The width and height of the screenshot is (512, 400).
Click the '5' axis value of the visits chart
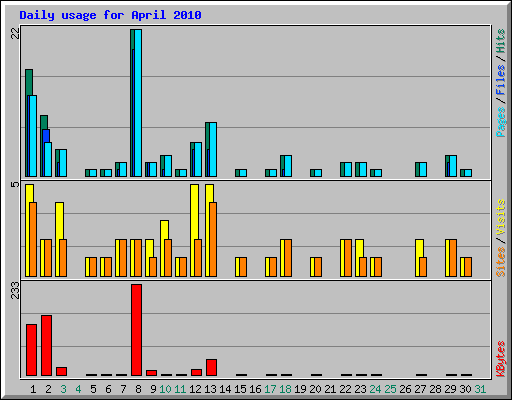(x=16, y=184)
